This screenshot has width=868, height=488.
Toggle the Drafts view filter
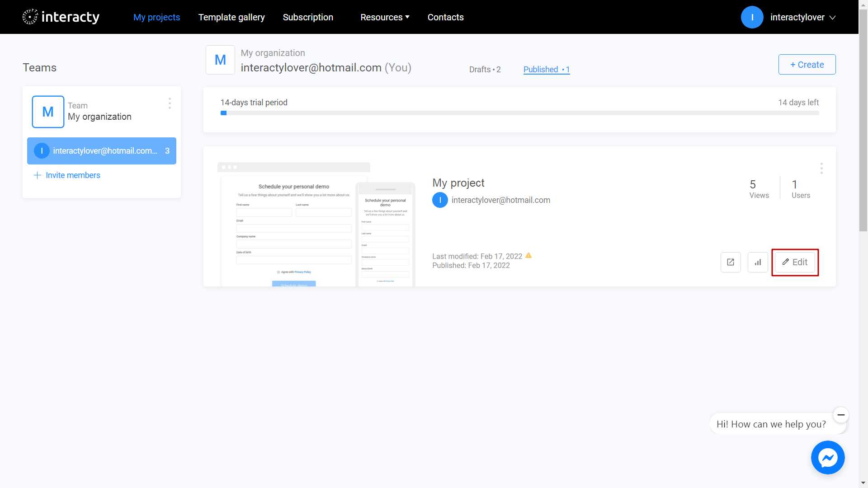click(x=485, y=70)
